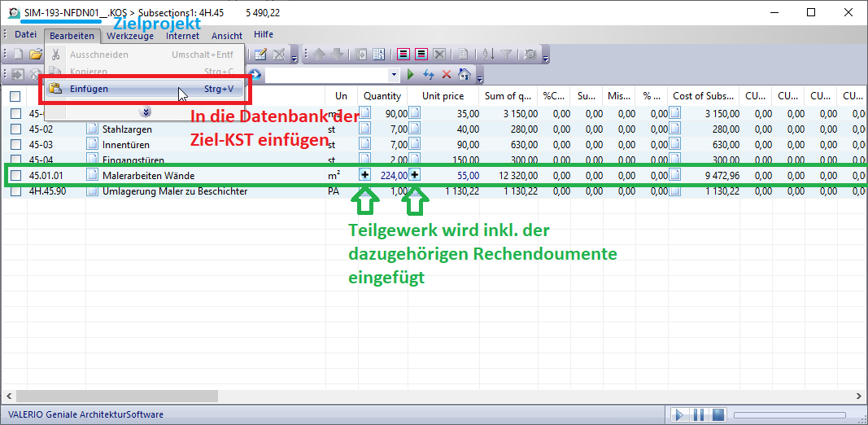
Task: Click the blue refresh arrows icon
Action: (428, 74)
